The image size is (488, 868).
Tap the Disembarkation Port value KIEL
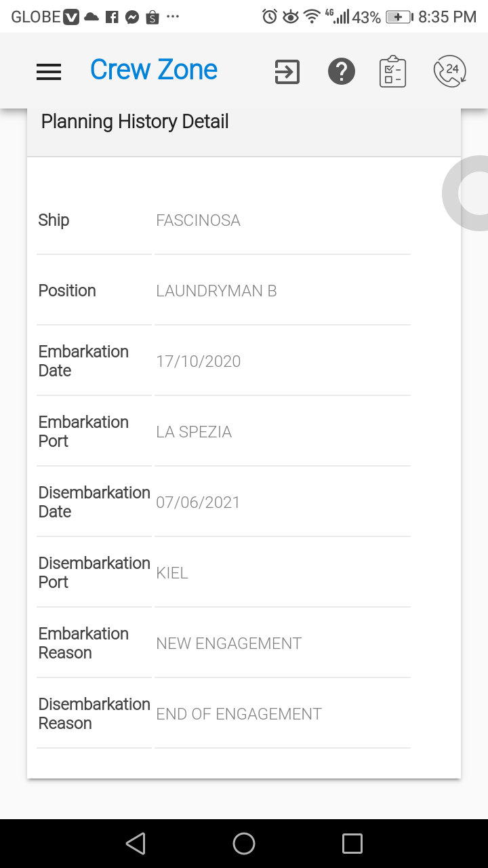pos(172,573)
